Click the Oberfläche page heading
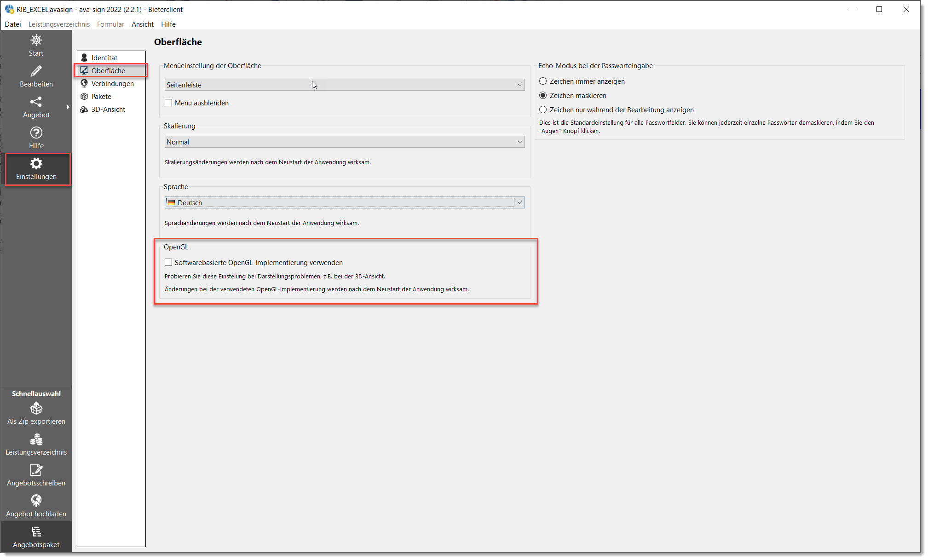Screen dimensions: 928x560 pyautogui.click(x=178, y=42)
